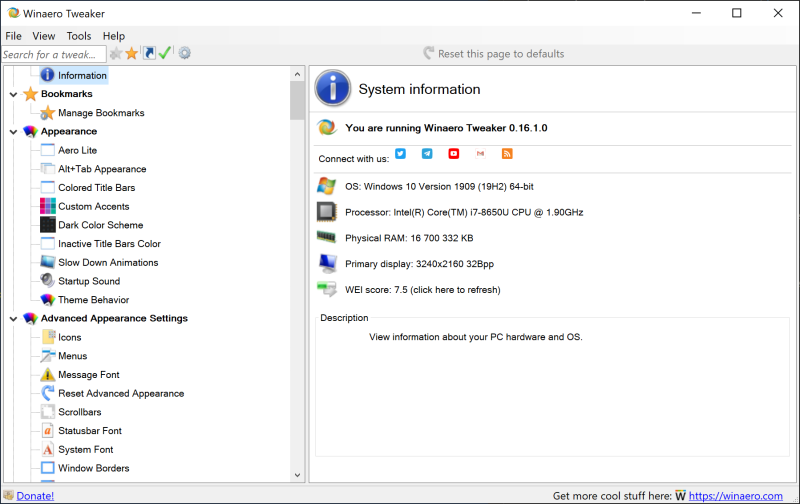
Task: Click the Dark Color Scheme black icon
Action: click(47, 225)
